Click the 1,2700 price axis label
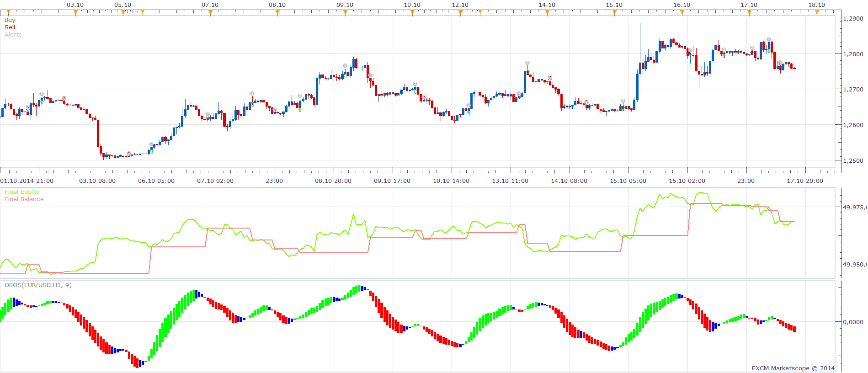 853,90
